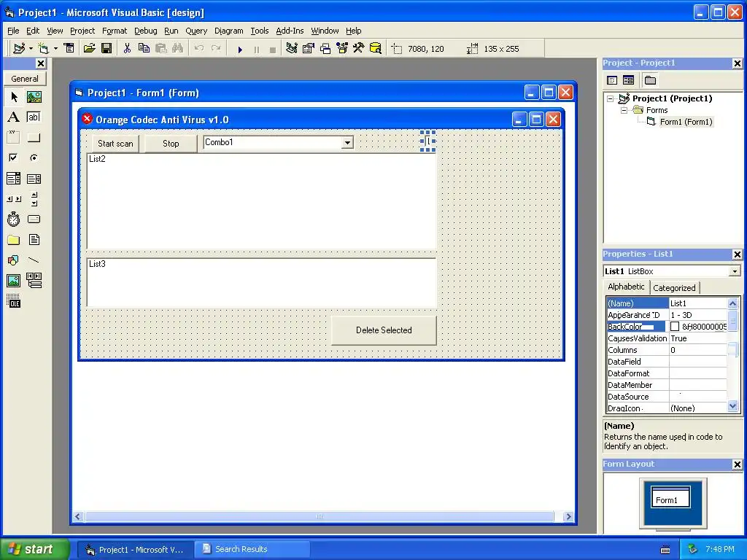The image size is (747, 560).
Task: Open the Add Standard EXE Project dropdown arrow
Action: pyautogui.click(x=31, y=49)
